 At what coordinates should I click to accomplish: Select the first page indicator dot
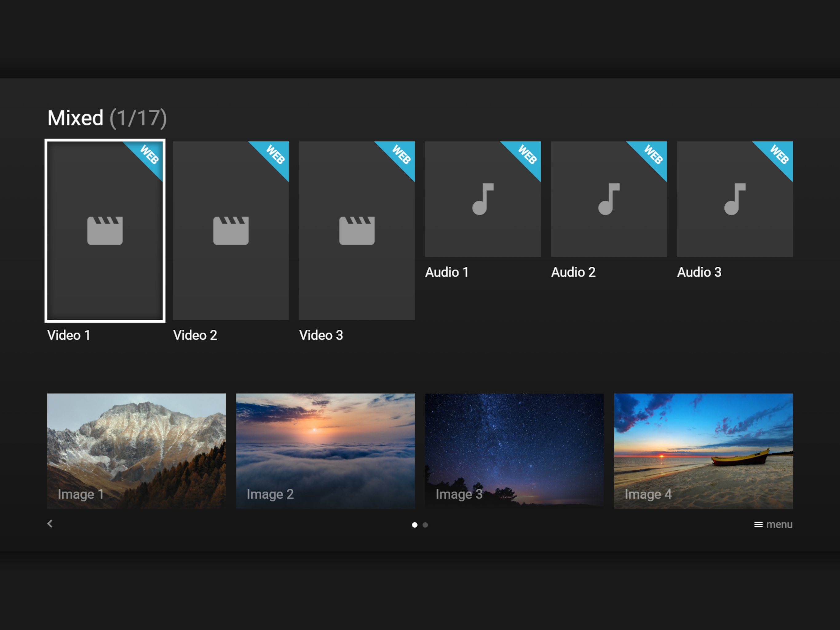(x=415, y=525)
